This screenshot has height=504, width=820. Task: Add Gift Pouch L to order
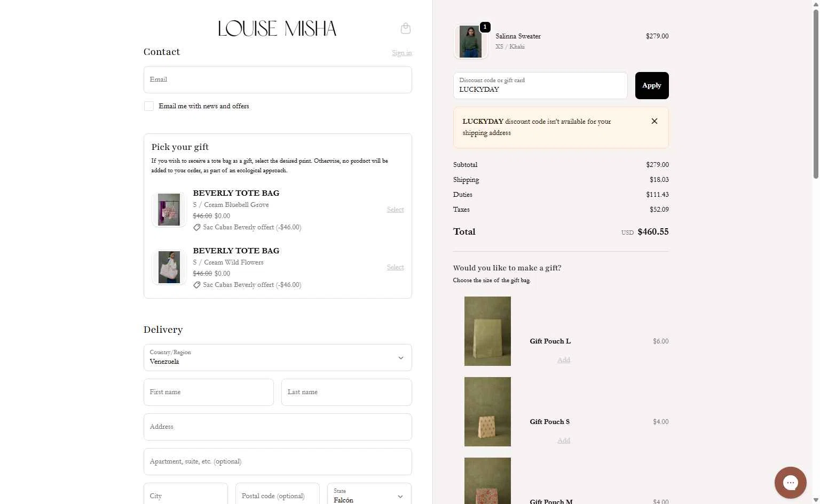pyautogui.click(x=564, y=360)
